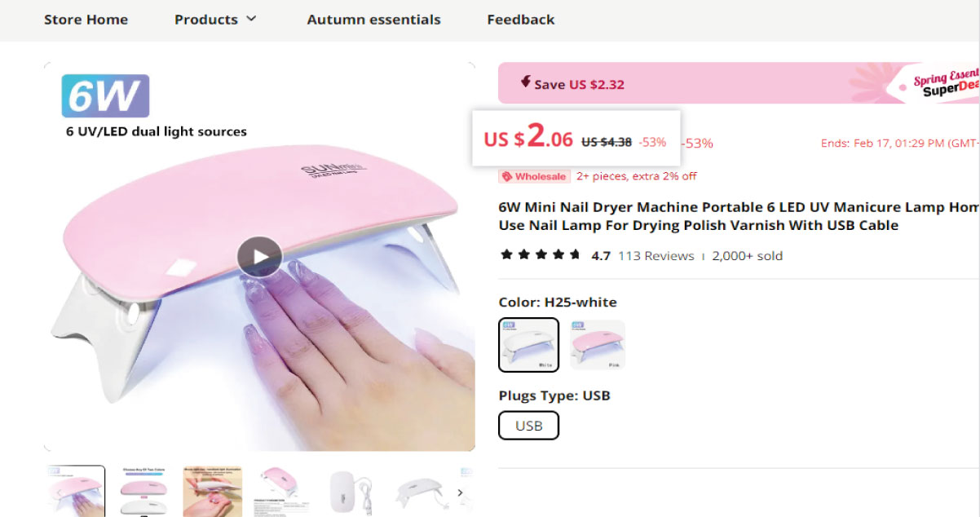Screen dimensions: 980x517
Task: Click the 6W badge on product image
Action: tap(105, 96)
